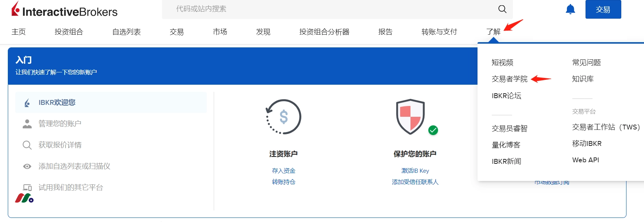Click the Interactive Brokers logo
The height and width of the screenshot is (222, 644).
tap(64, 10)
